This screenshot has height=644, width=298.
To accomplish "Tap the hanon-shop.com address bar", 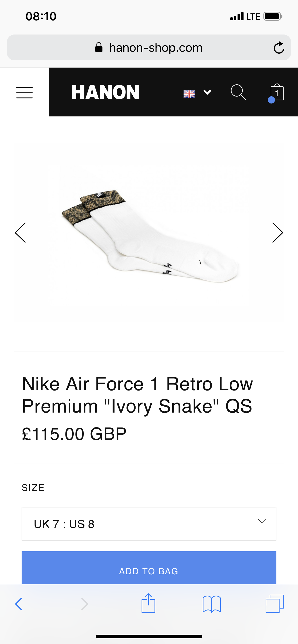I will click(x=155, y=47).
